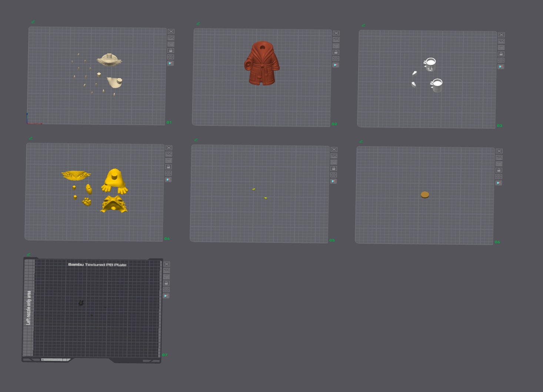Toggle the lock on plate 01

(171, 50)
